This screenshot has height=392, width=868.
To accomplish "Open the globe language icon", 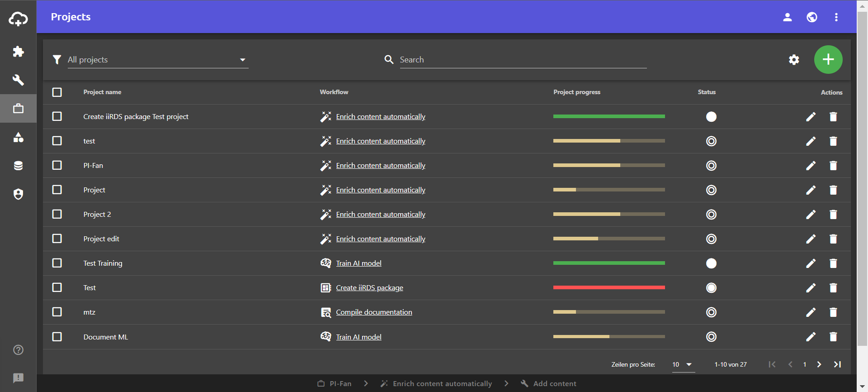I will [x=812, y=17].
